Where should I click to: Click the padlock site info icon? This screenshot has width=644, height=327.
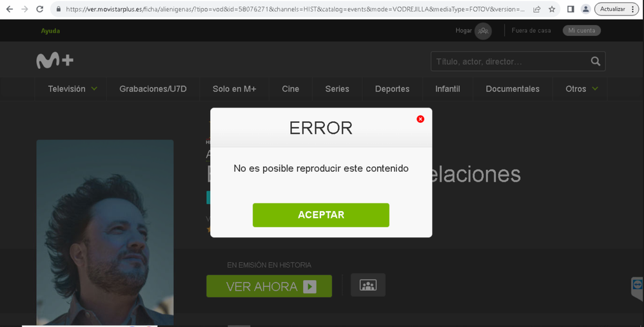click(x=58, y=9)
